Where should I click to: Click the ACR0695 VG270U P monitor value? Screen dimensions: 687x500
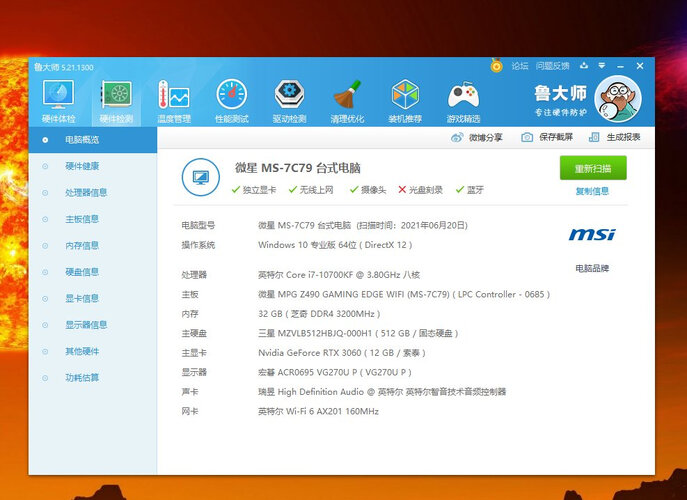335,372
